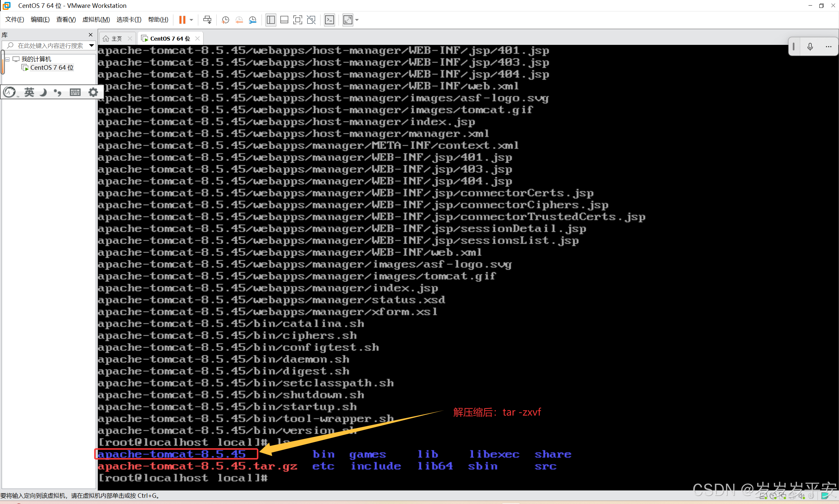Click the microphone icon in floating toolbar

(x=810, y=47)
